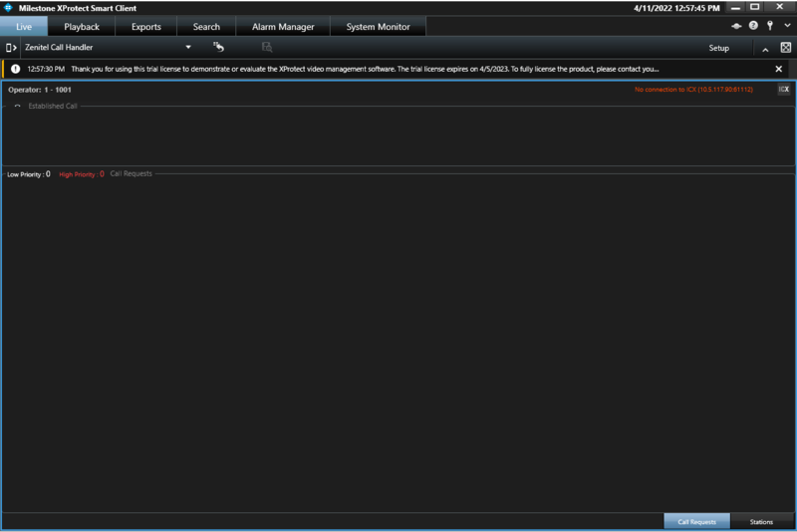Click the login status key icon
Viewport: 797px width, 532px height.
pyautogui.click(x=770, y=26)
